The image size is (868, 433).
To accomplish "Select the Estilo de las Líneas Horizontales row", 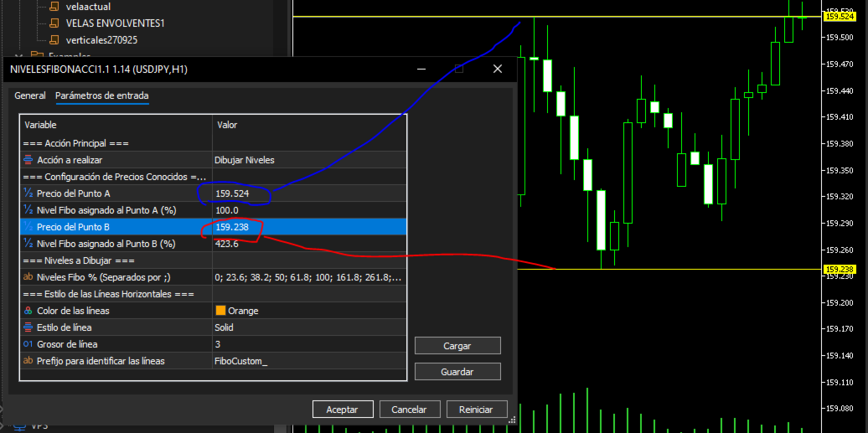I will pyautogui.click(x=213, y=294).
